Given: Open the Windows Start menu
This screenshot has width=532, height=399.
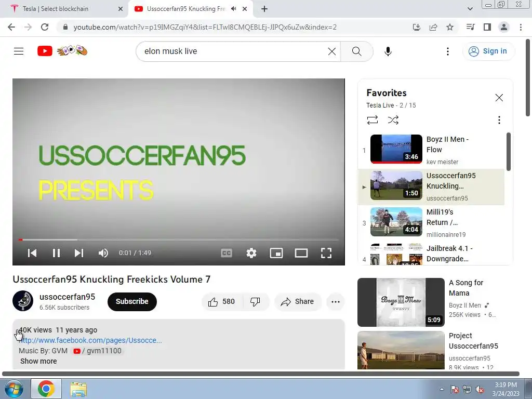Looking at the screenshot, I should click(x=14, y=389).
